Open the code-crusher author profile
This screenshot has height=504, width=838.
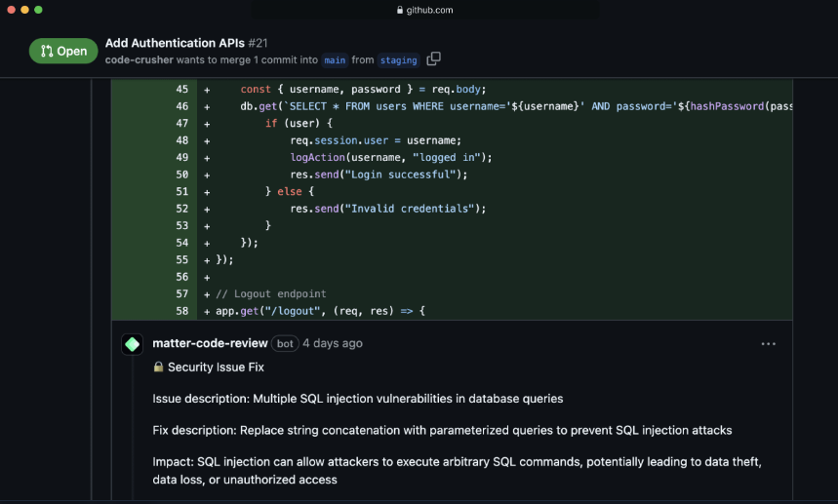coord(140,59)
